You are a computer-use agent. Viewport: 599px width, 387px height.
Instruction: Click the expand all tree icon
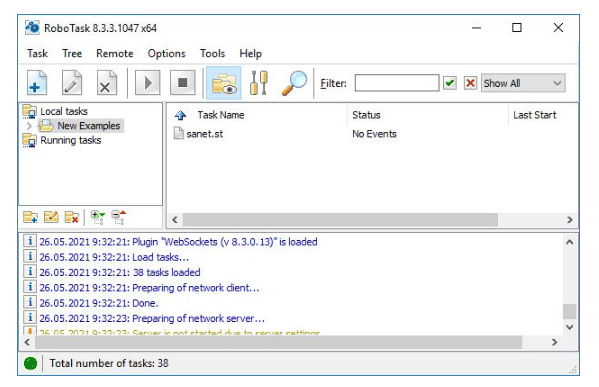point(97,217)
